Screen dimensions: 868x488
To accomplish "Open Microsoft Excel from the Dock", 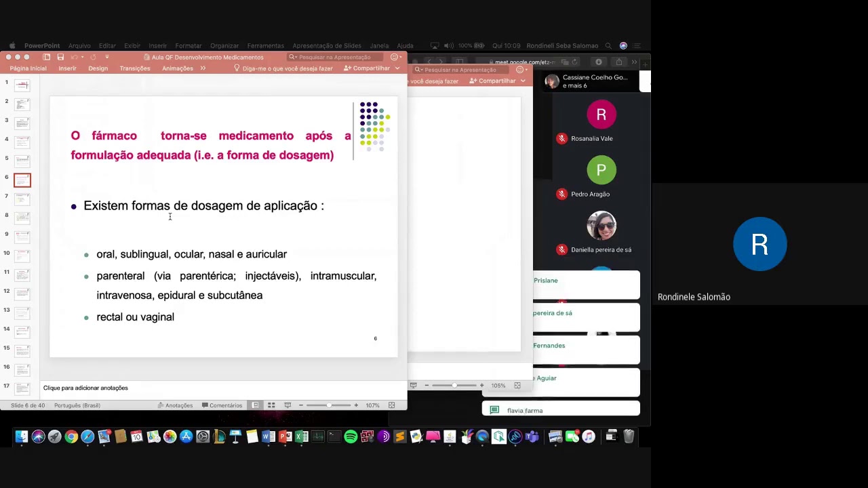I will pos(302,436).
